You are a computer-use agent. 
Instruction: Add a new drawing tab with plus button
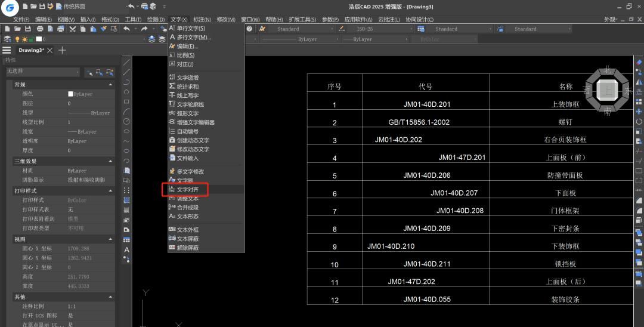(x=62, y=50)
